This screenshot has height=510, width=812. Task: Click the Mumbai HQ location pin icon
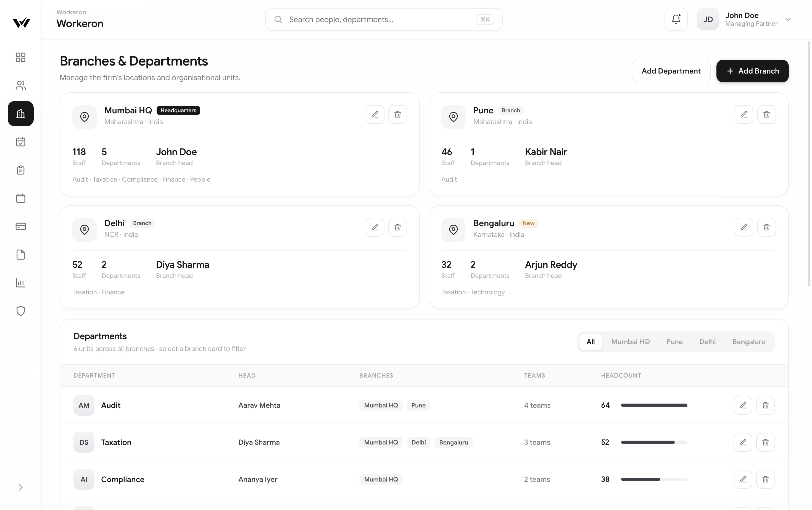tap(85, 117)
